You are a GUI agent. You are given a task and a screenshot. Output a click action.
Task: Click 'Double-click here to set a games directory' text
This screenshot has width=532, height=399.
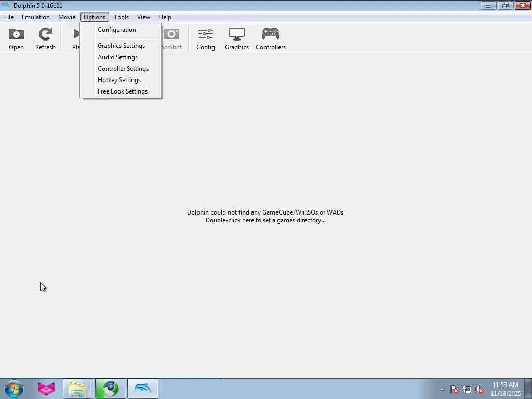point(265,220)
